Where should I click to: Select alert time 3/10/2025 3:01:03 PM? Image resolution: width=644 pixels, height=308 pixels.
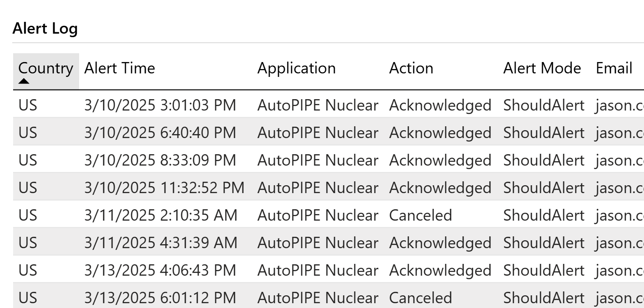[160, 105]
